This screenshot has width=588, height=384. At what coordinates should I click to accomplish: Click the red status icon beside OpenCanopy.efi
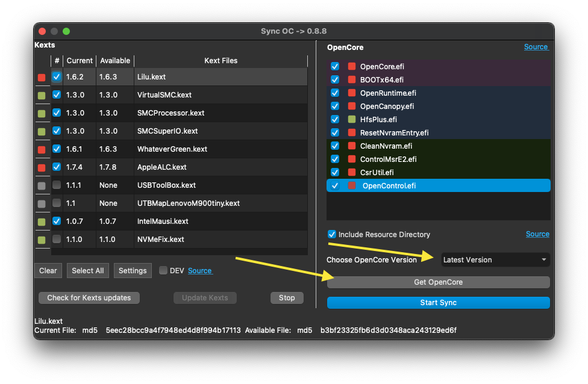coord(352,106)
